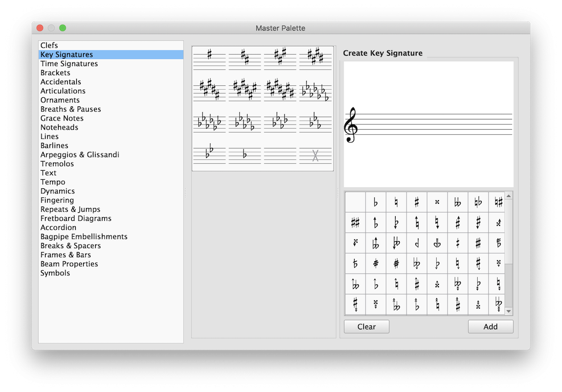The height and width of the screenshot is (392, 562).
Task: Choose the two-flat key signature (B-flat major)
Action: 209,155
